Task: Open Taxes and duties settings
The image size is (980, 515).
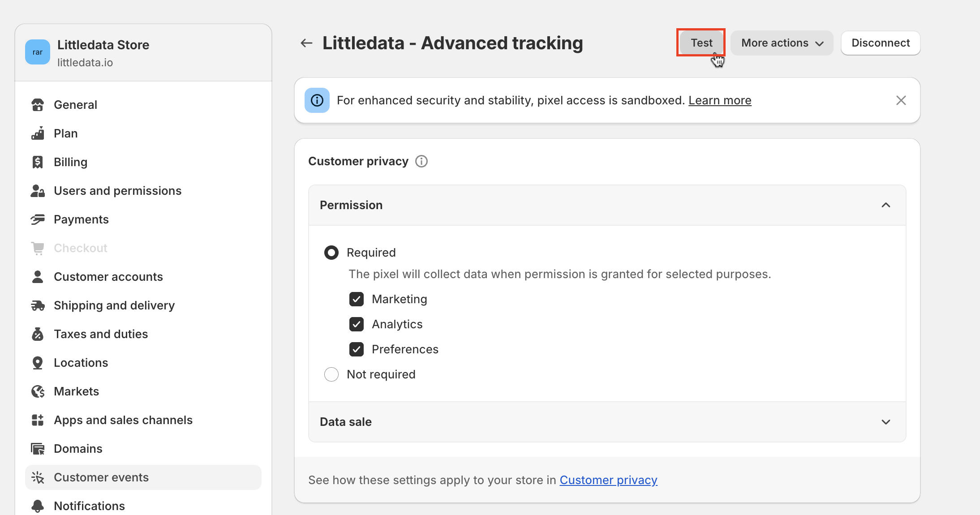Action: point(143,334)
